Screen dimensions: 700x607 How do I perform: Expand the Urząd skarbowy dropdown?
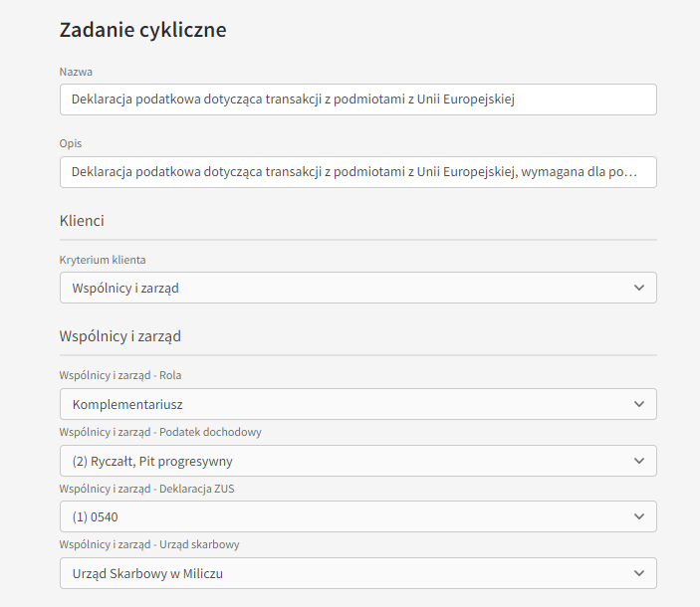click(x=358, y=573)
